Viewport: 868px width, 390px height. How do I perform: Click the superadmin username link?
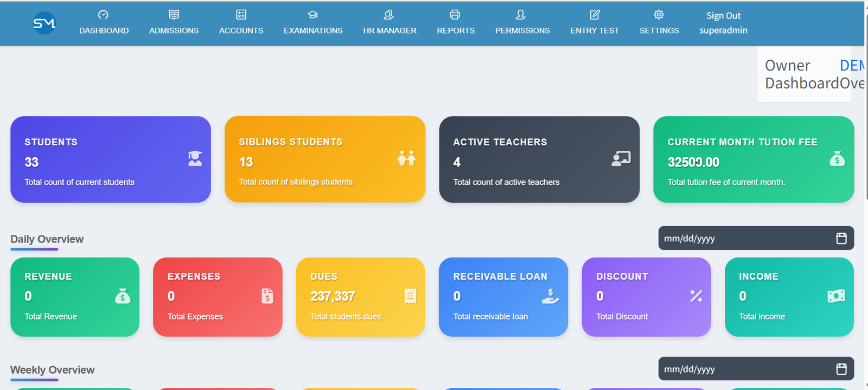[x=723, y=30]
